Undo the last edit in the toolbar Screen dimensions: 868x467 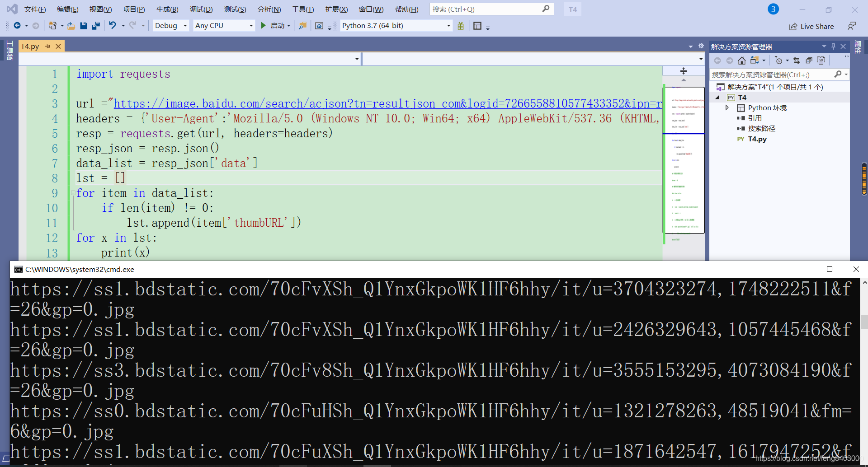(x=113, y=26)
